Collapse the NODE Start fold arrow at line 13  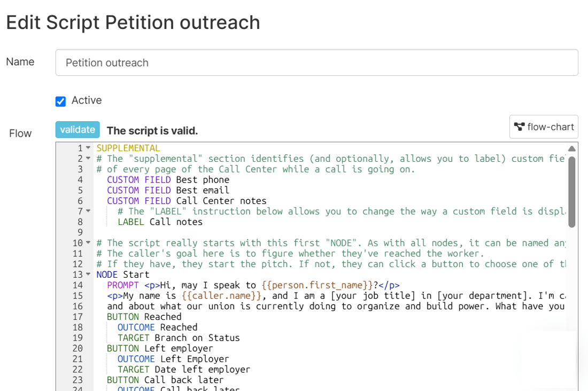coord(88,274)
